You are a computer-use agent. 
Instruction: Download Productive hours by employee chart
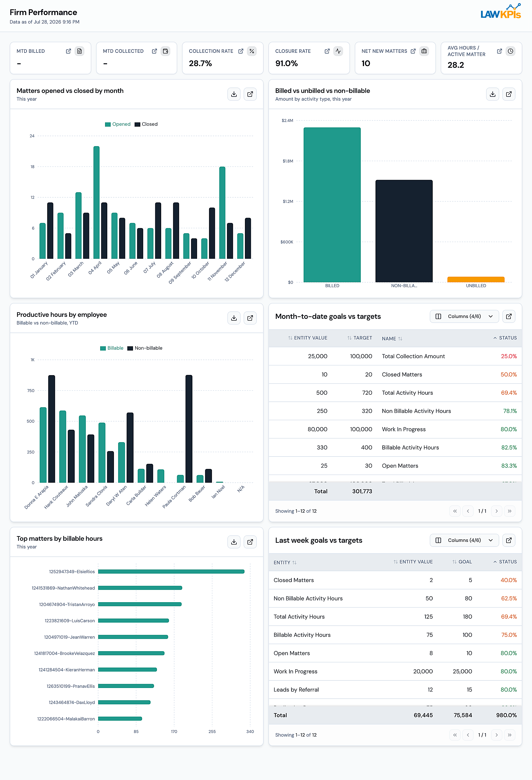[x=234, y=318]
